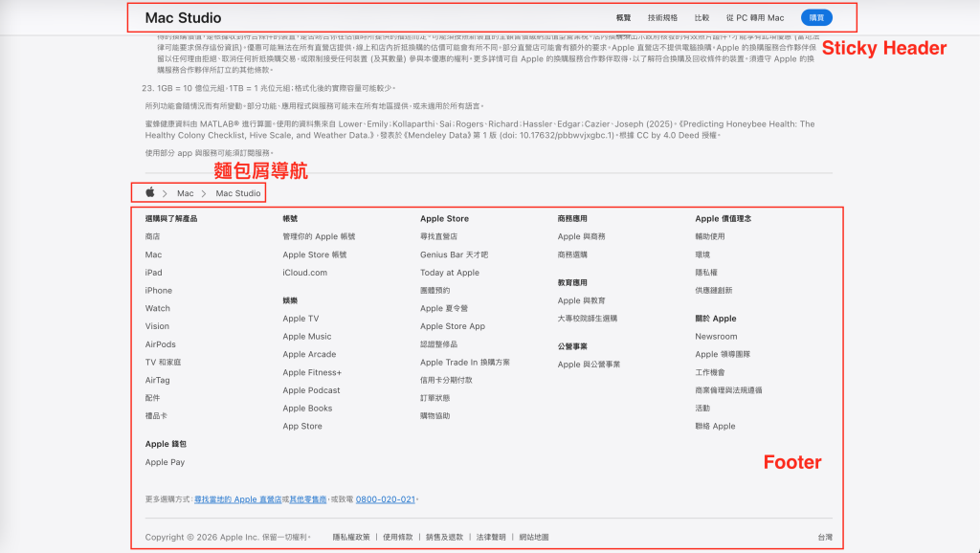Open the Mac breadcrumb link
This screenshot has height=553, width=980.
click(185, 193)
